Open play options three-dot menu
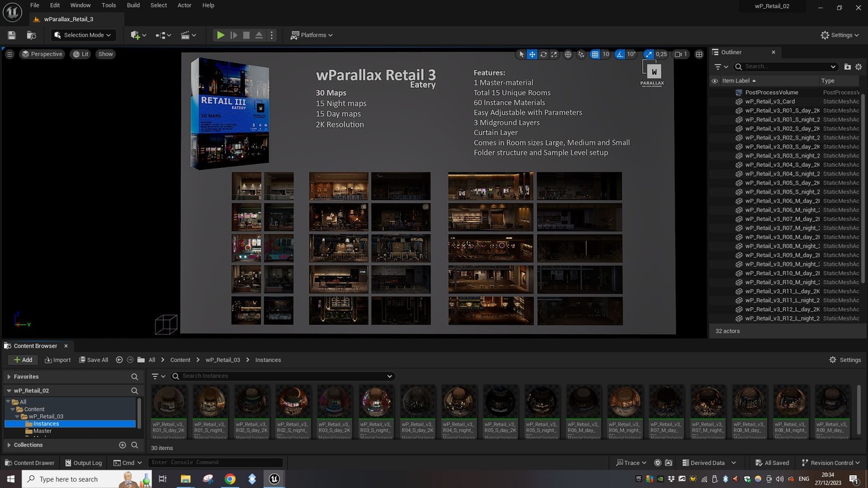Viewport: 868px width, 488px height. pyautogui.click(x=272, y=35)
